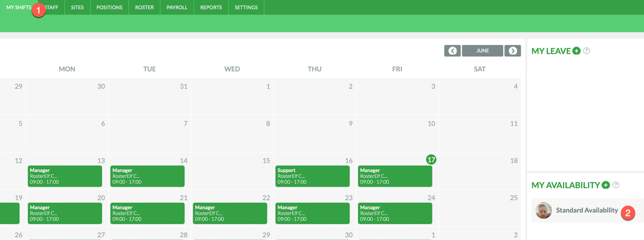Open the Reports tab
Screen dimensions: 644x240
point(211,7)
